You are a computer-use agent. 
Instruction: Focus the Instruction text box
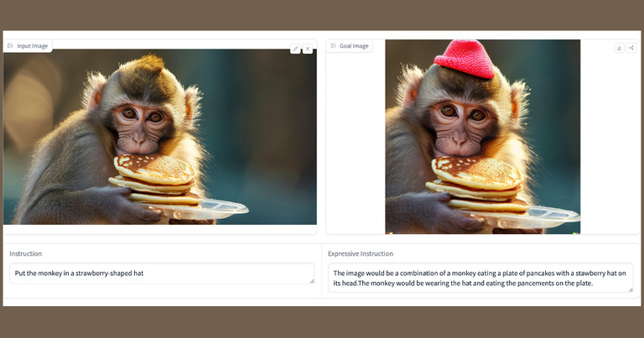click(x=162, y=273)
